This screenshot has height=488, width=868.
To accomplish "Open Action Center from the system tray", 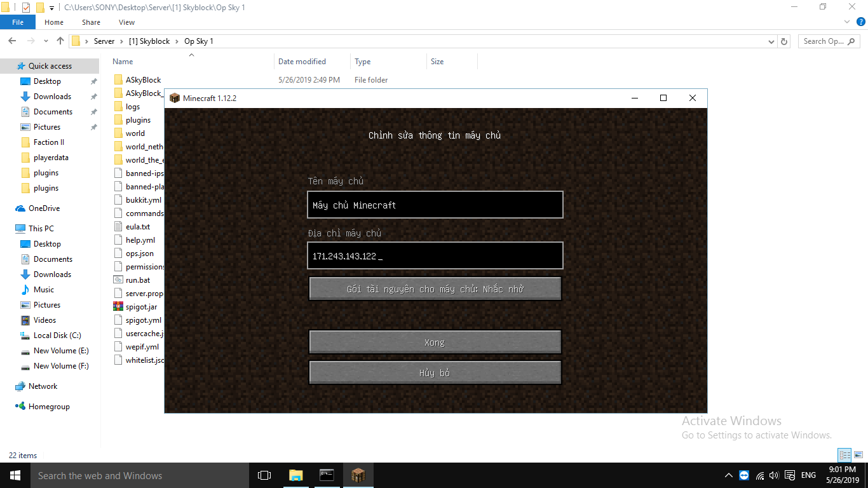I will (790, 475).
